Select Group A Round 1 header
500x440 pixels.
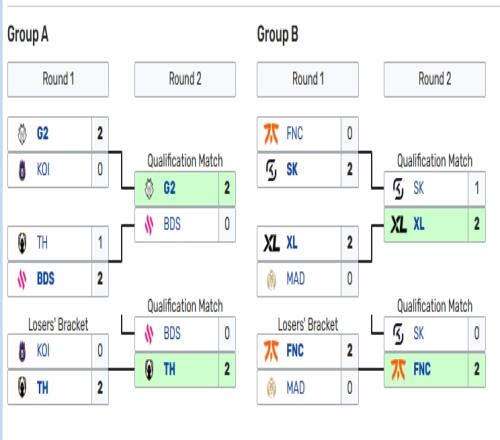click(58, 79)
